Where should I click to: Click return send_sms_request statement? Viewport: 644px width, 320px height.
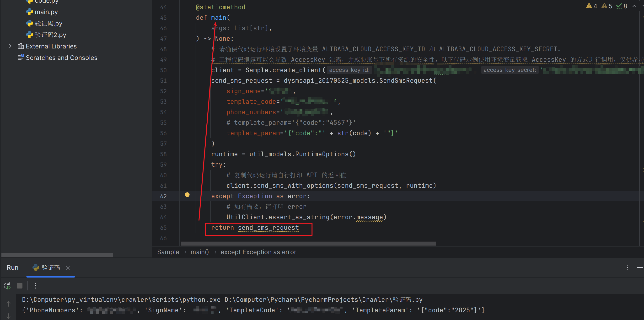(x=255, y=228)
